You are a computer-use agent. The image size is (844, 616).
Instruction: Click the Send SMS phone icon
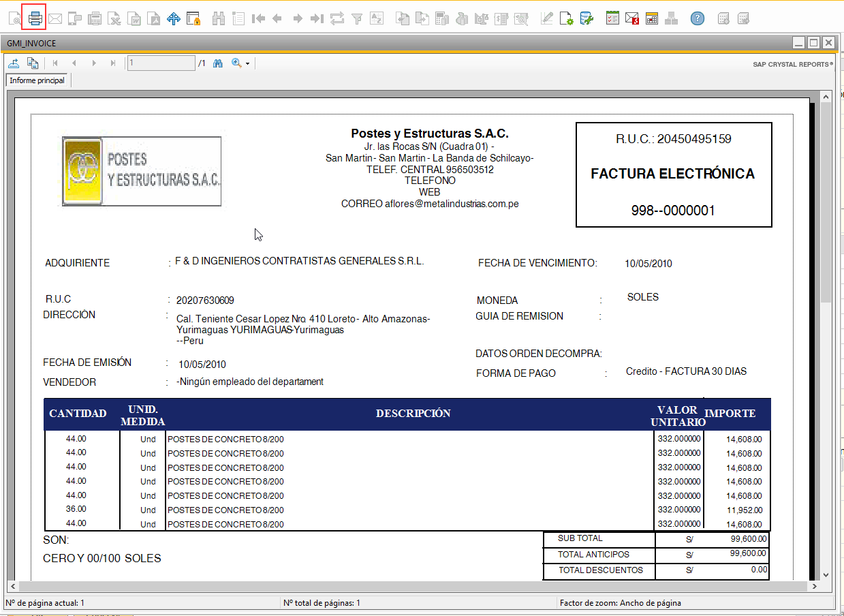(75, 18)
